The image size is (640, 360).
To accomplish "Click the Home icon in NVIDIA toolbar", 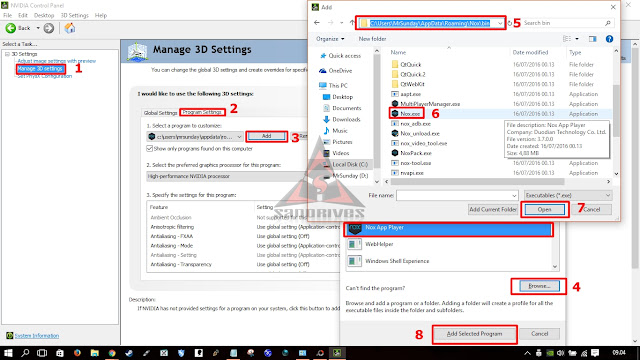I will pos(70,28).
